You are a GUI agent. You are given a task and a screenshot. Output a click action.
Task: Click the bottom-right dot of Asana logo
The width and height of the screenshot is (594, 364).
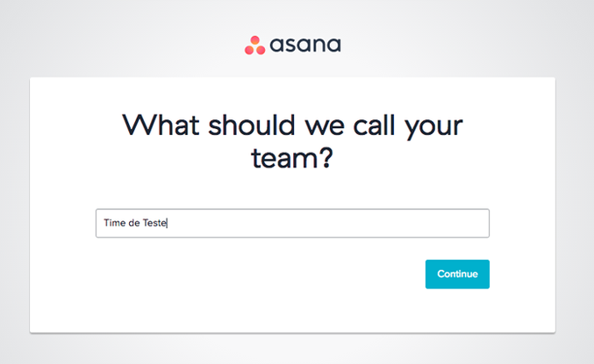[x=260, y=49]
